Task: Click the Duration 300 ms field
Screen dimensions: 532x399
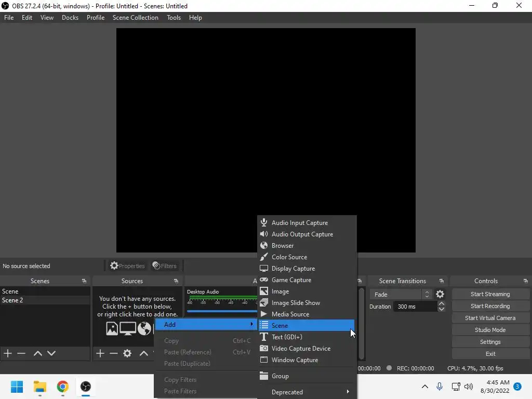Action: [x=416, y=307]
